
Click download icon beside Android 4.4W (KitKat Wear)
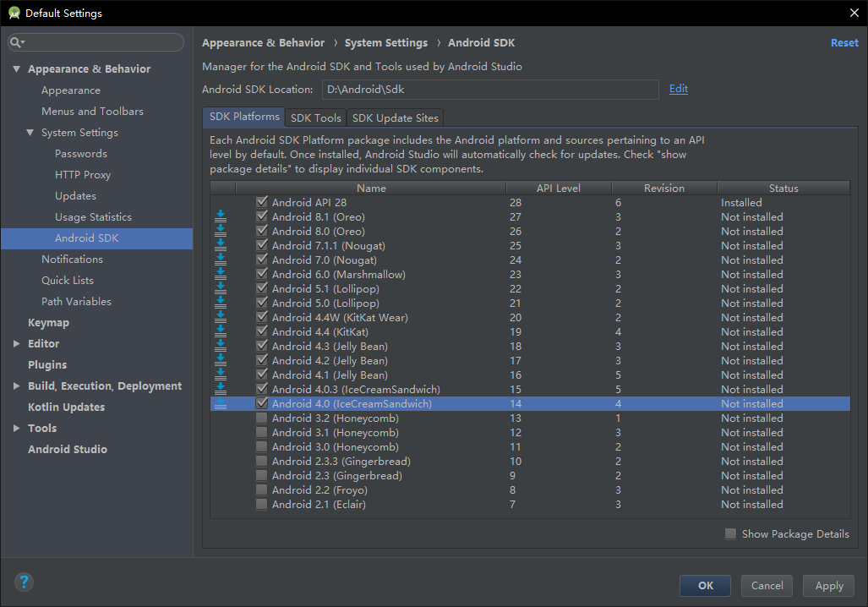click(x=221, y=318)
